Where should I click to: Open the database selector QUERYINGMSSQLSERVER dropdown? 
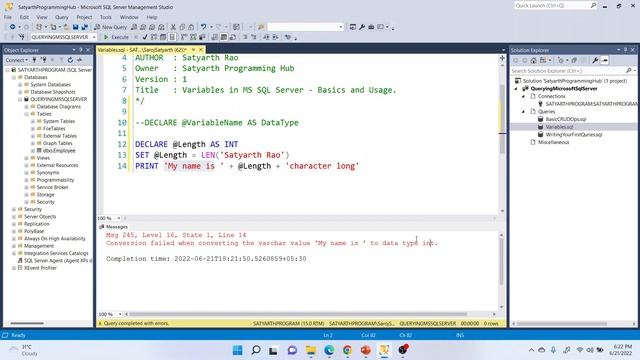pos(94,37)
